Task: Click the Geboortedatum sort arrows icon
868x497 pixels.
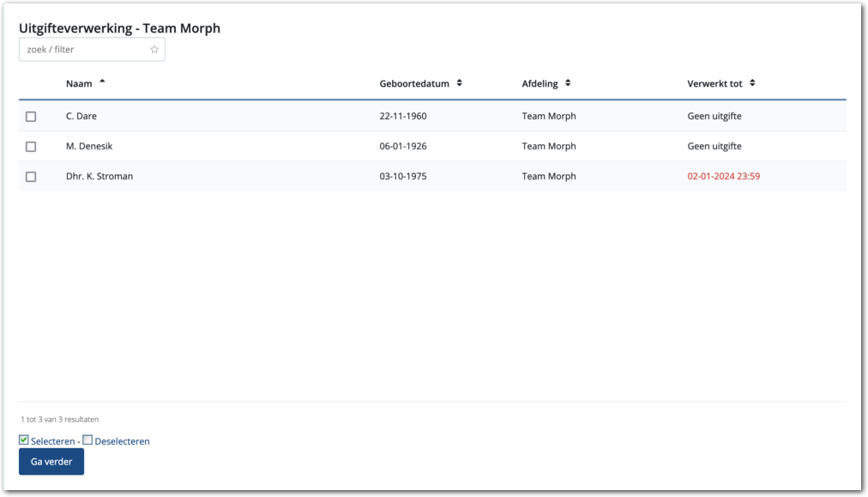Action: [x=460, y=83]
